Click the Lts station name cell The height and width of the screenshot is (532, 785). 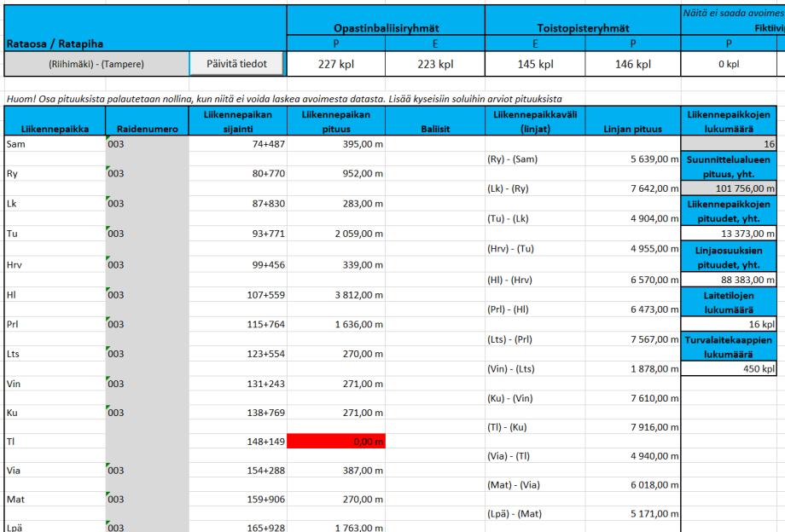[x=55, y=354]
